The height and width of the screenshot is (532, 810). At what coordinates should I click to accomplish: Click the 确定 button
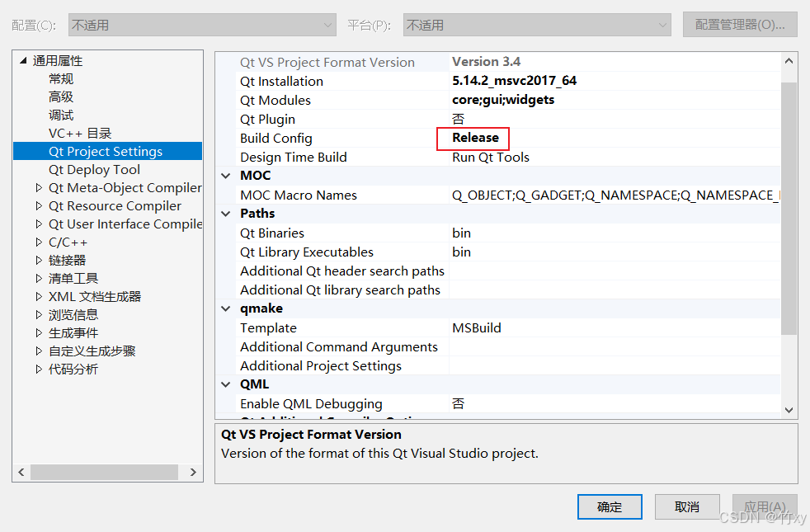click(610, 506)
